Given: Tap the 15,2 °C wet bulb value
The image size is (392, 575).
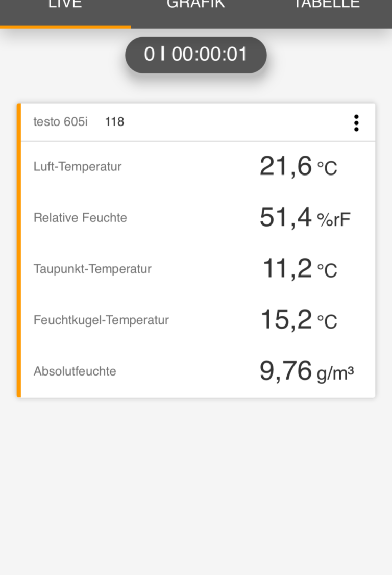Looking at the screenshot, I should pos(299,320).
